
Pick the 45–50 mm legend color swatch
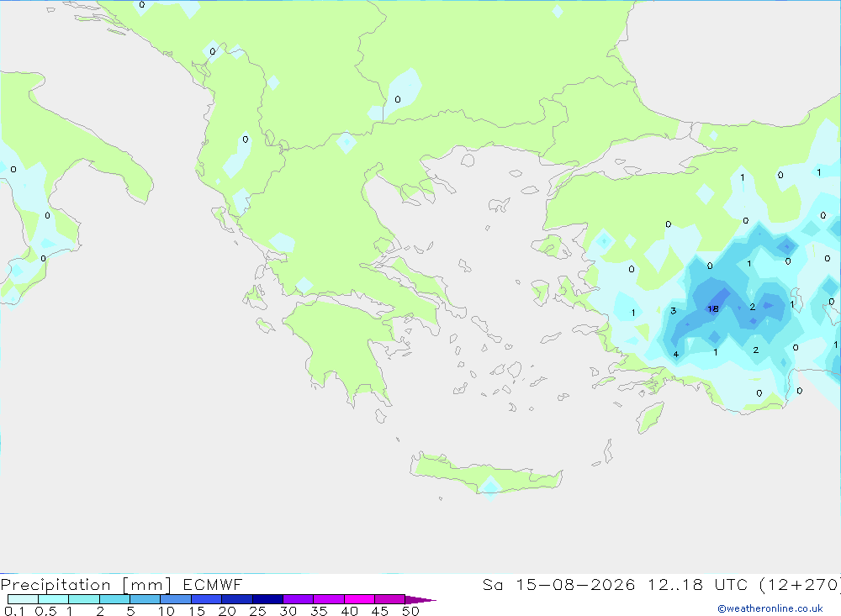click(390, 599)
